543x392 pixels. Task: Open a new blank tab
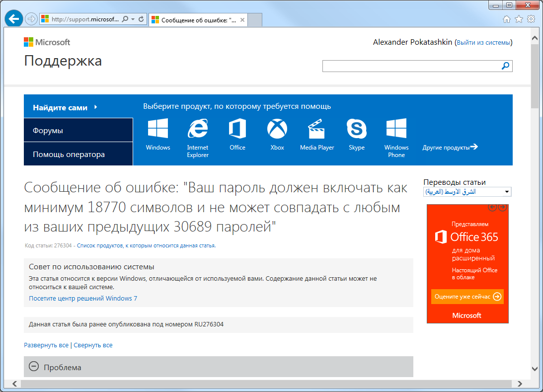255,20
